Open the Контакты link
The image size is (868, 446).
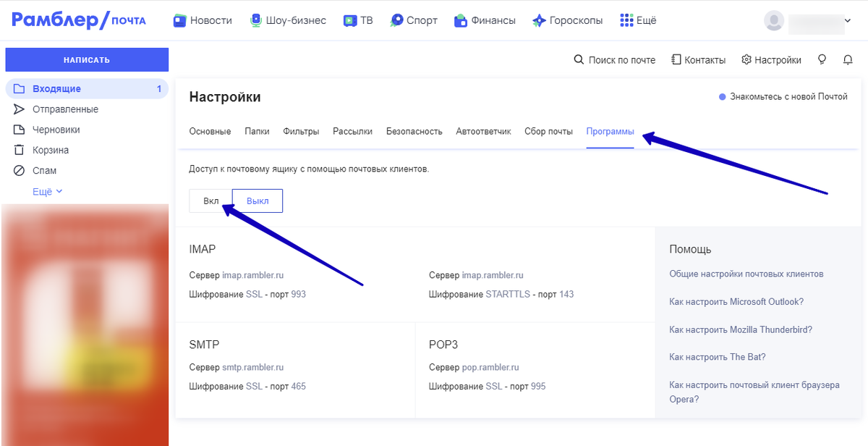click(698, 60)
